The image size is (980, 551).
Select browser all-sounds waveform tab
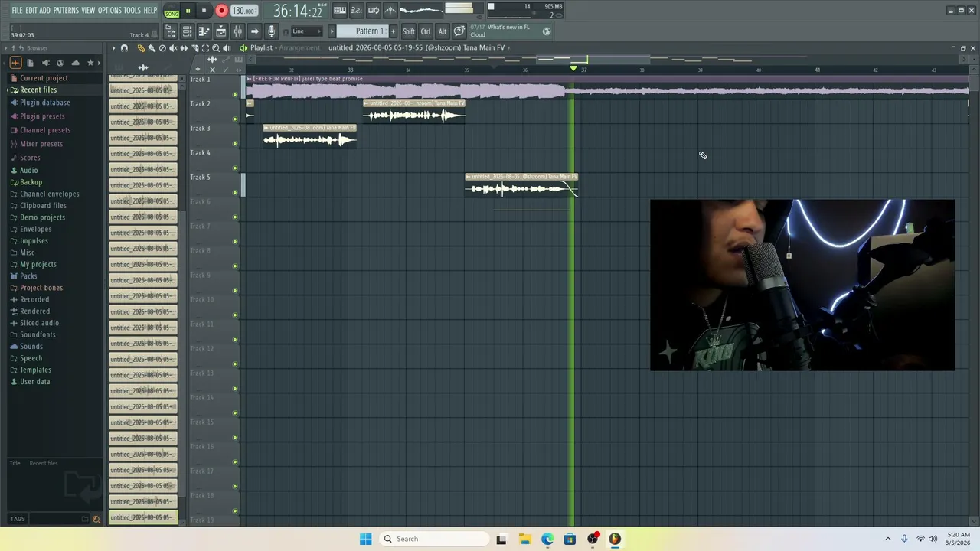tap(15, 63)
